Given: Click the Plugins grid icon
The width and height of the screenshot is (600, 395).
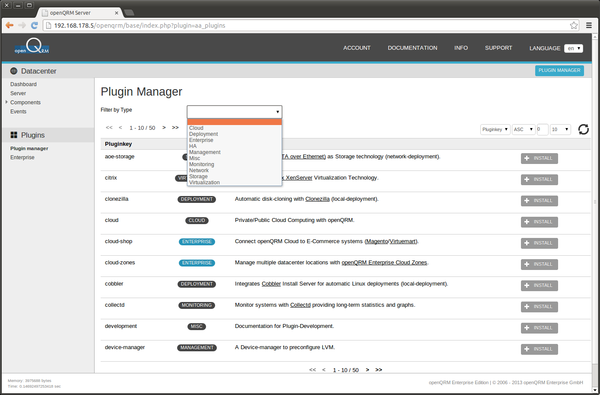Looking at the screenshot, I should pos(14,135).
